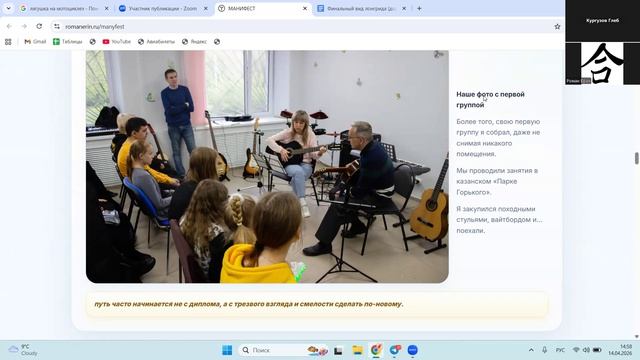Open the Zoom app on the taskbar

click(413, 350)
